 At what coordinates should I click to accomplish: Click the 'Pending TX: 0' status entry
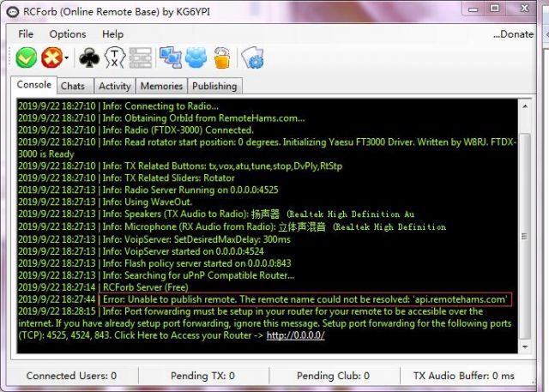coord(202,376)
